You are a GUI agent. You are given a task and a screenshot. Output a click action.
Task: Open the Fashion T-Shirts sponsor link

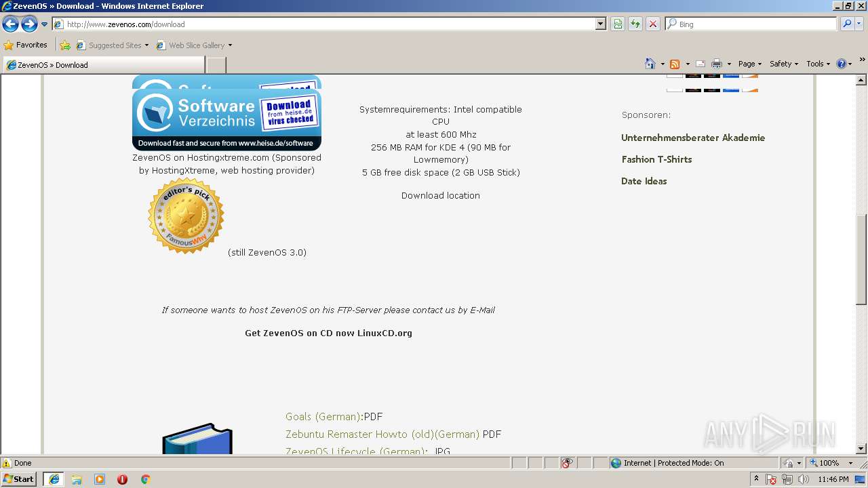(656, 159)
